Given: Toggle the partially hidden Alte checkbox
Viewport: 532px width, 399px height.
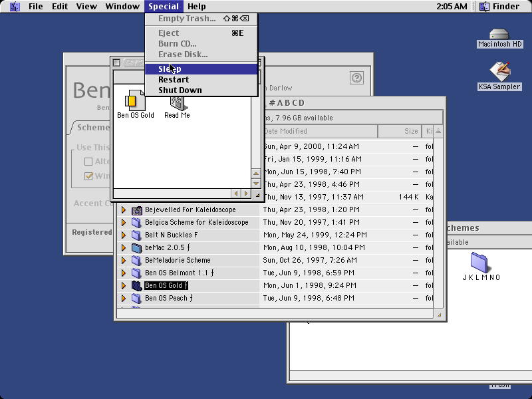Looking at the screenshot, I should coord(88,162).
